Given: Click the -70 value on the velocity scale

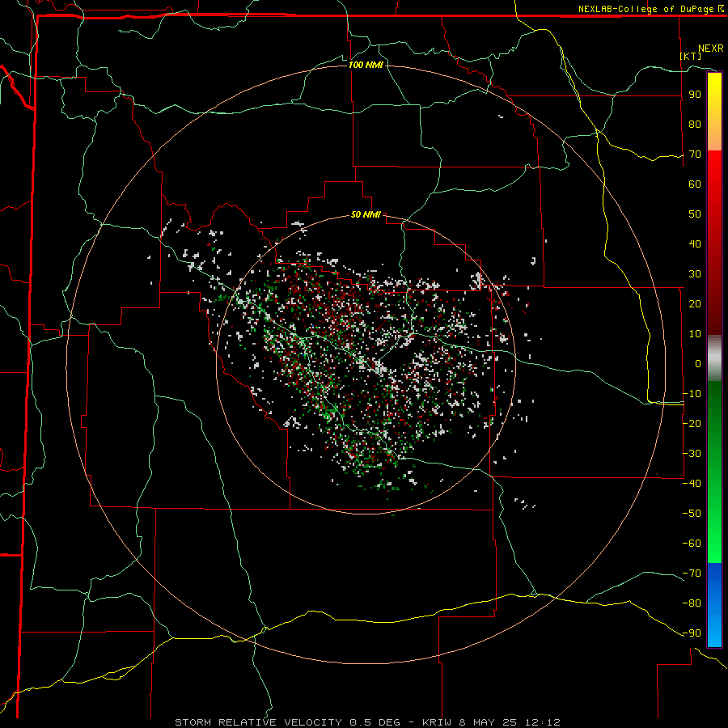Looking at the screenshot, I should [x=692, y=574].
